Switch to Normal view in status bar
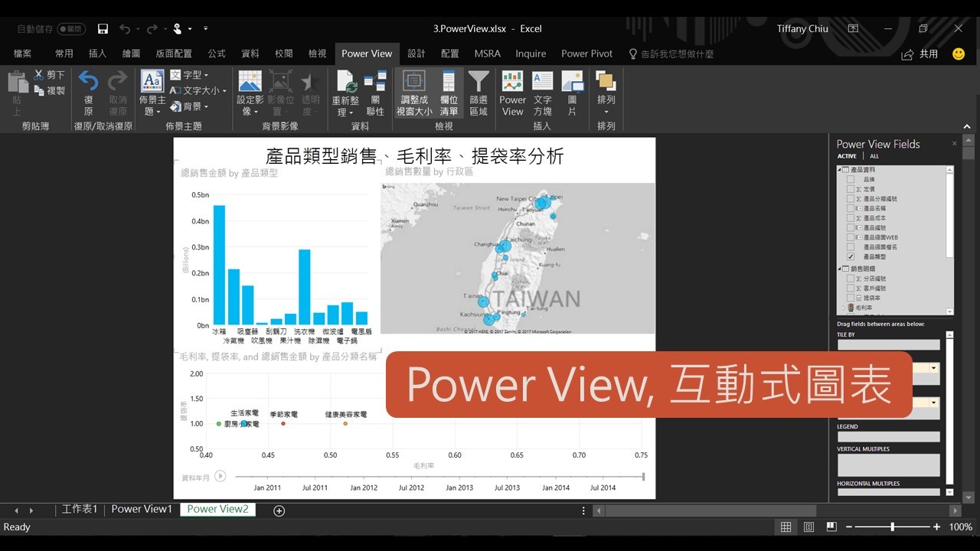 (786, 527)
